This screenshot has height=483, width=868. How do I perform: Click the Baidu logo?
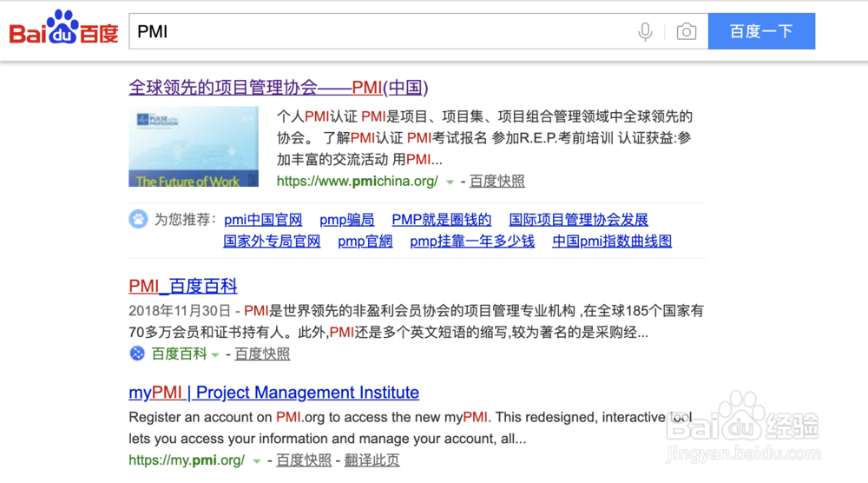pos(63,28)
